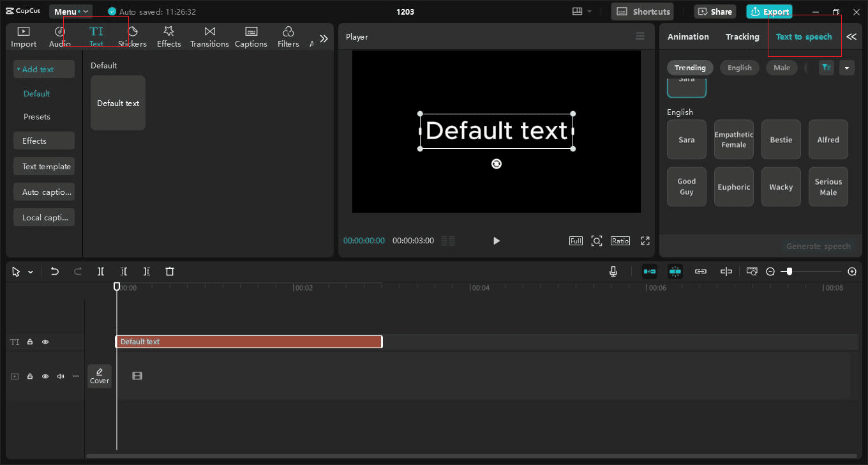Click the Delete right trim icon
This screenshot has width=868, height=465.
tap(147, 271)
